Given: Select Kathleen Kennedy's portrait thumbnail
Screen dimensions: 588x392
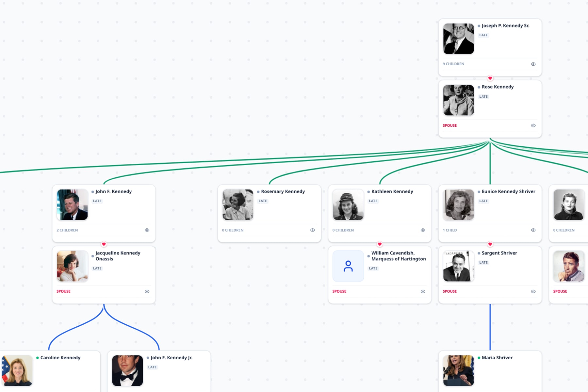Looking at the screenshot, I should pos(348,205).
